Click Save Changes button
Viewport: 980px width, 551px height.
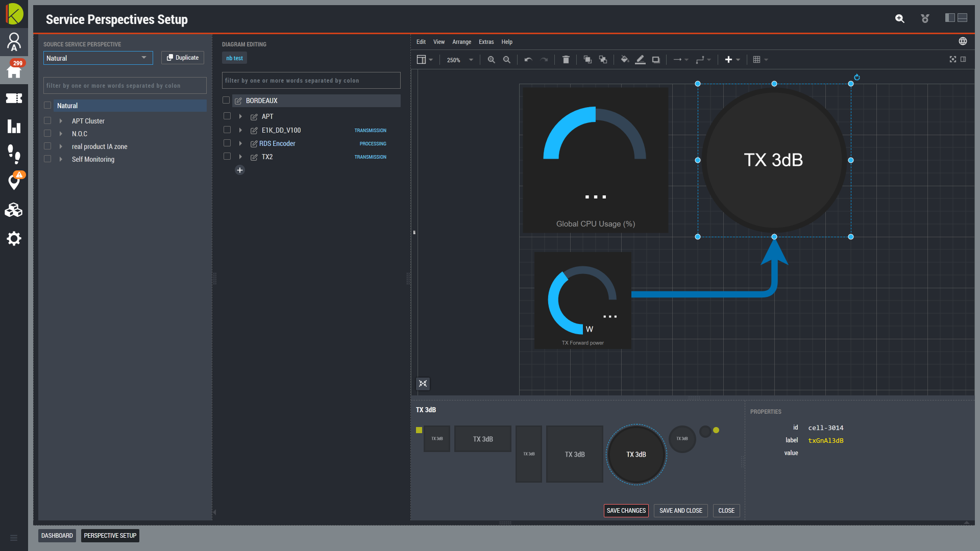[x=626, y=510]
